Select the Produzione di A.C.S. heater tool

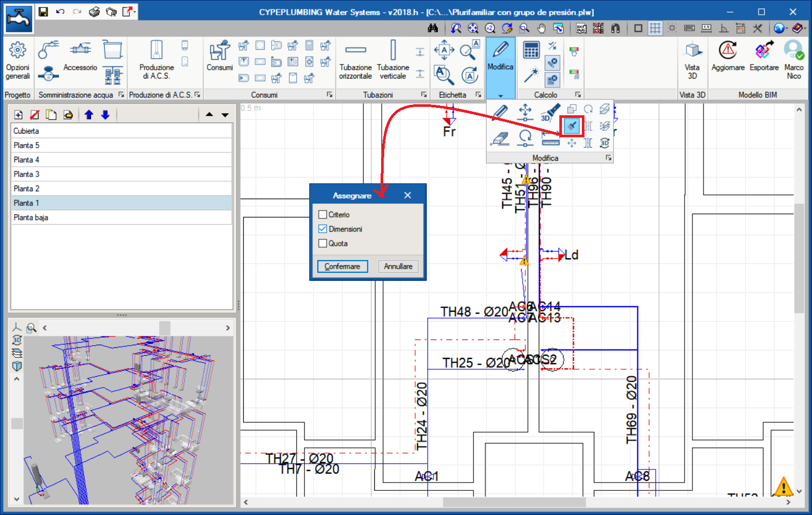(x=156, y=60)
